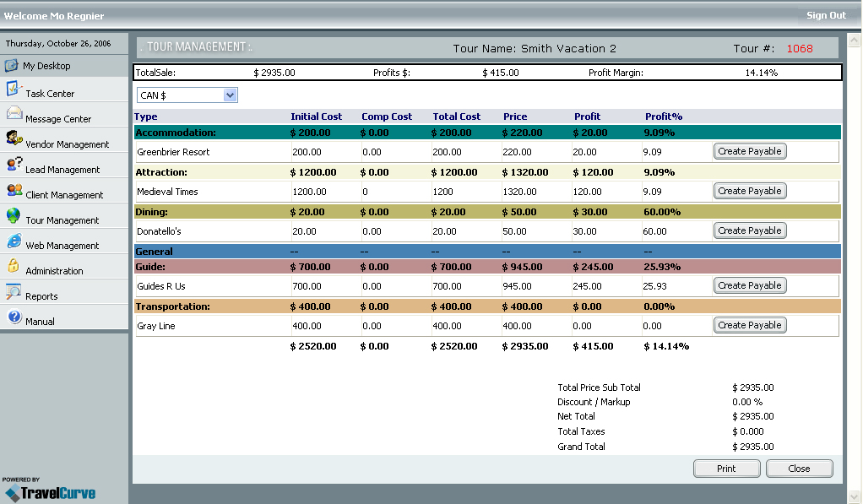Click the Guides R Us price 945.00
The image size is (863, 504).
click(x=517, y=286)
